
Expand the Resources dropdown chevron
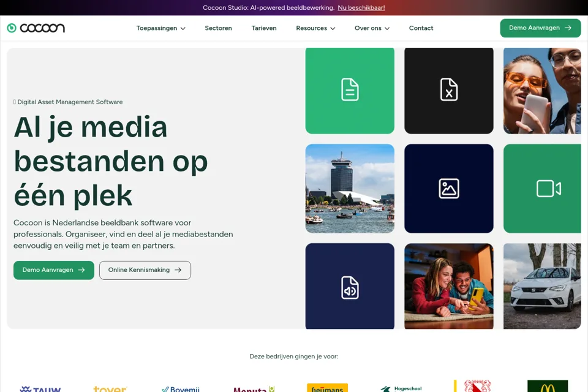pos(333,29)
